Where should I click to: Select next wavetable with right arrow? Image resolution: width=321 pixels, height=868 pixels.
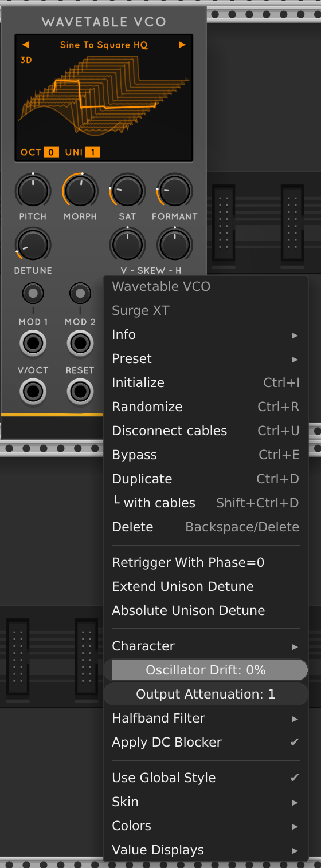pyautogui.click(x=182, y=45)
